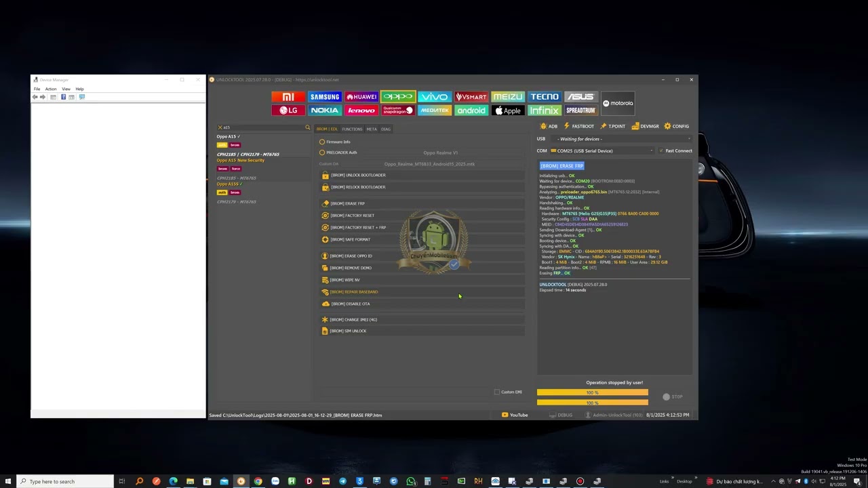Run [BROM] REPAIR BASEBAND

422,291
